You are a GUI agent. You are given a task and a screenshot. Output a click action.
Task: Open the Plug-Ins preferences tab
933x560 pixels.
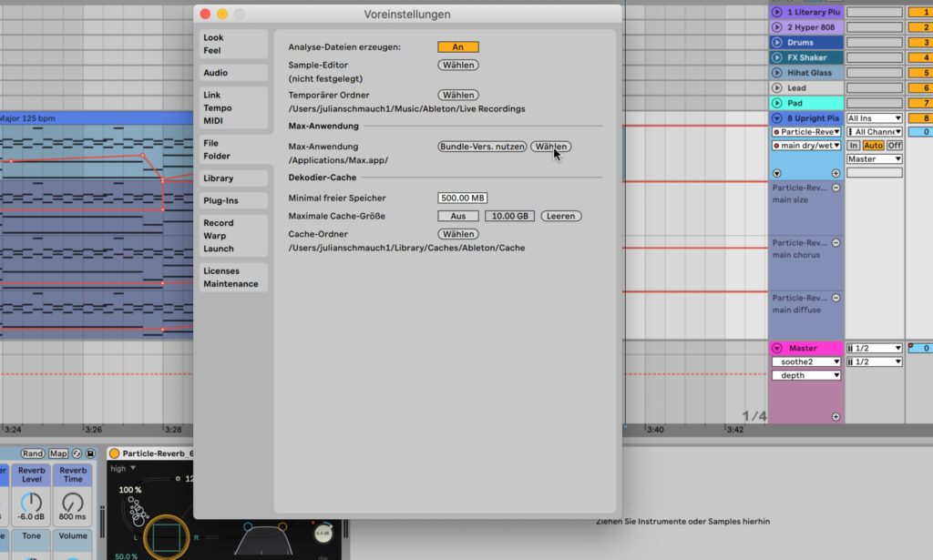[232, 201]
